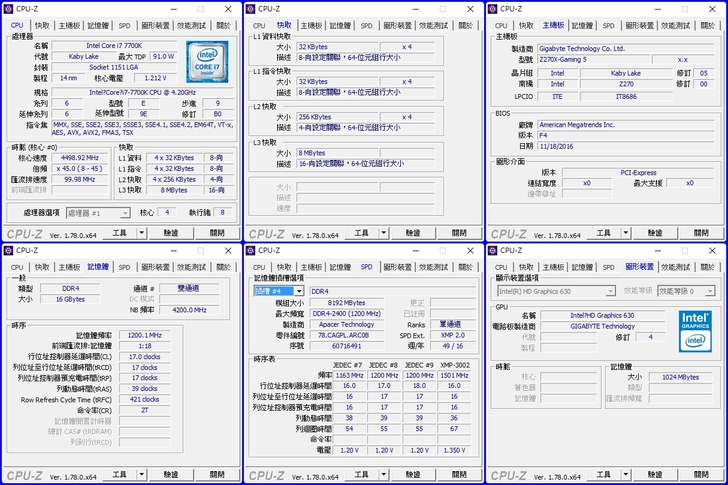This screenshot has width=728, height=485.
Task: Click the 'IT8686' LPCIO field
Action: tap(626, 97)
